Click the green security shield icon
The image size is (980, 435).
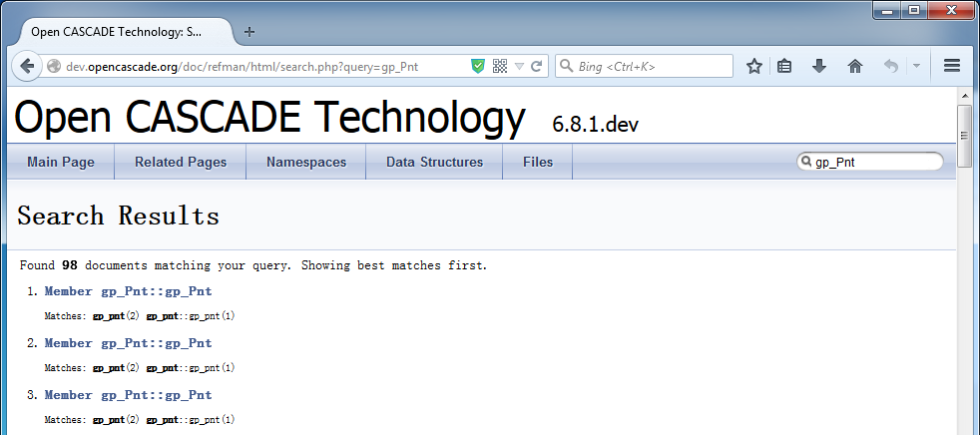(478, 66)
